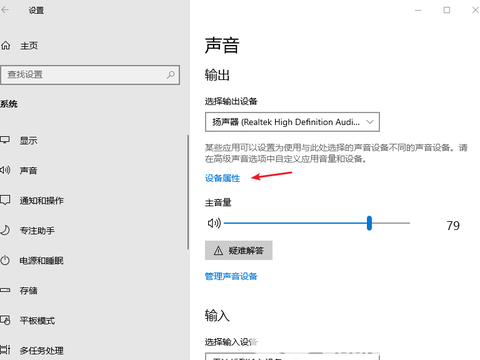Expand the output device dropdown 扬声器

pyautogui.click(x=292, y=122)
